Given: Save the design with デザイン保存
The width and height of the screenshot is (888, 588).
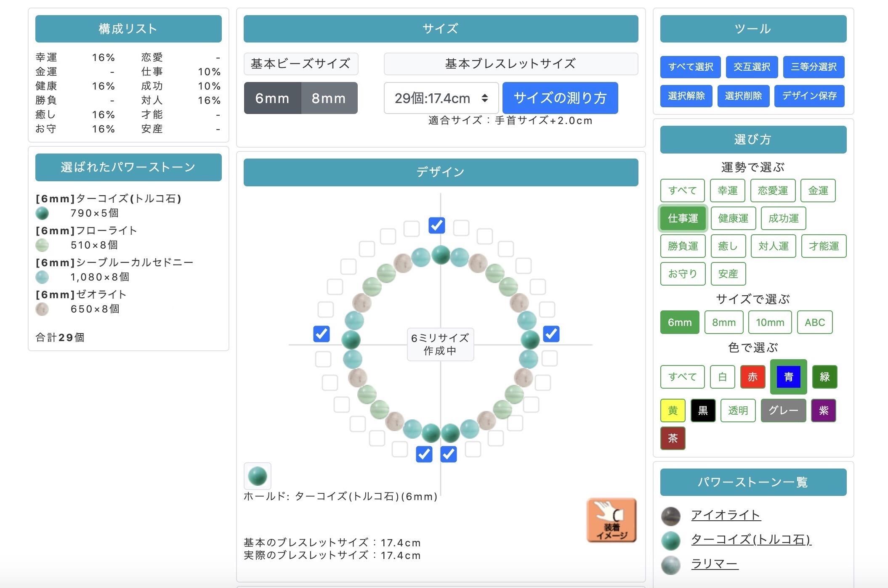Looking at the screenshot, I should (x=809, y=96).
